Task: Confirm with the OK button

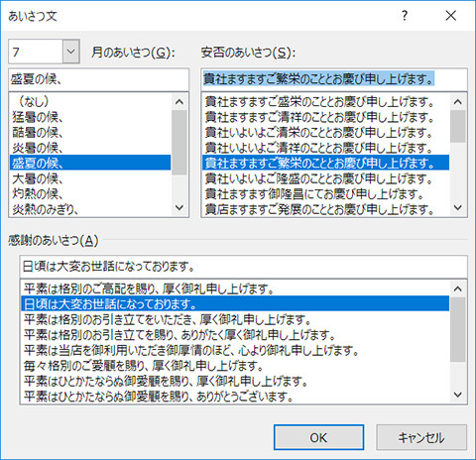Action: coord(318,437)
